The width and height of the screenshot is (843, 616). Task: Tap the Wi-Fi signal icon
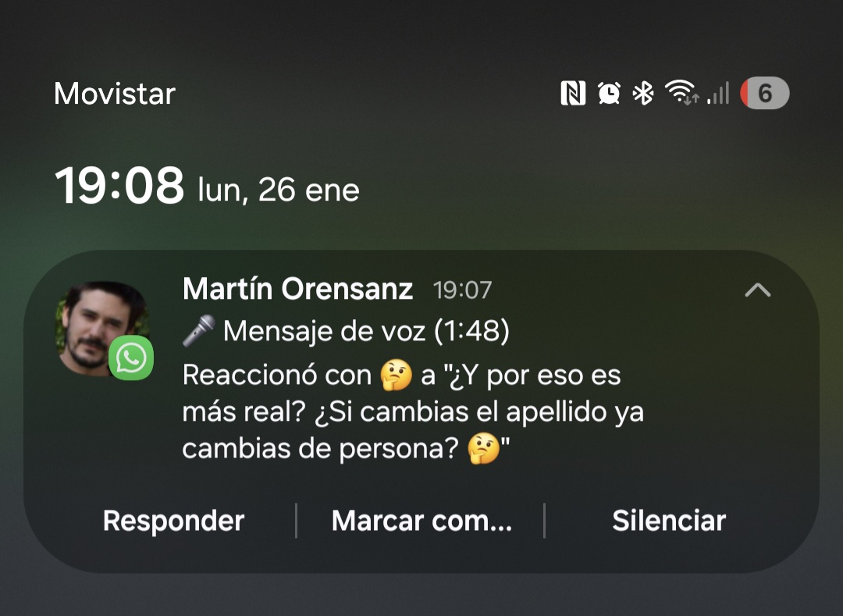click(681, 92)
